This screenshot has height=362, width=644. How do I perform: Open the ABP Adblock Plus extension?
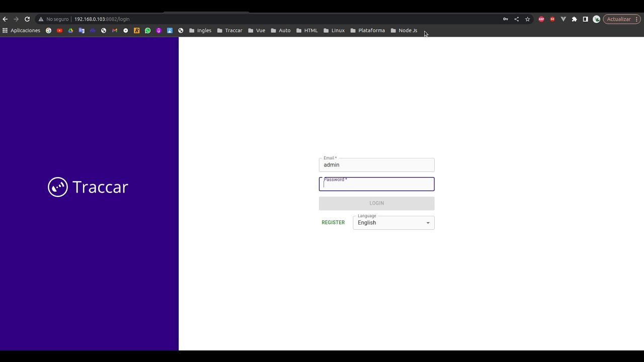[541, 19]
